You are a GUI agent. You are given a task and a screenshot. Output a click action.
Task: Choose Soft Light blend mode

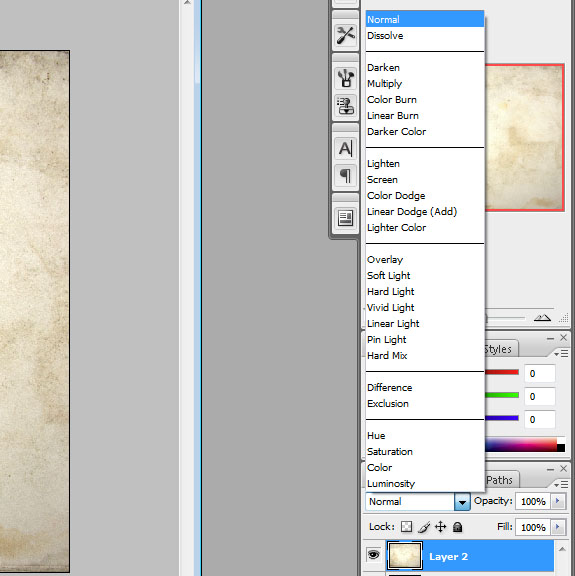click(425, 276)
